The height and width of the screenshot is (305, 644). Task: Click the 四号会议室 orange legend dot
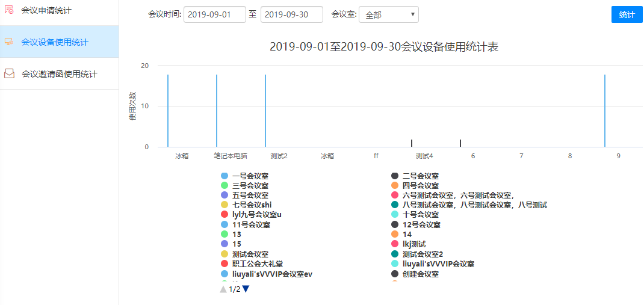(x=395, y=185)
